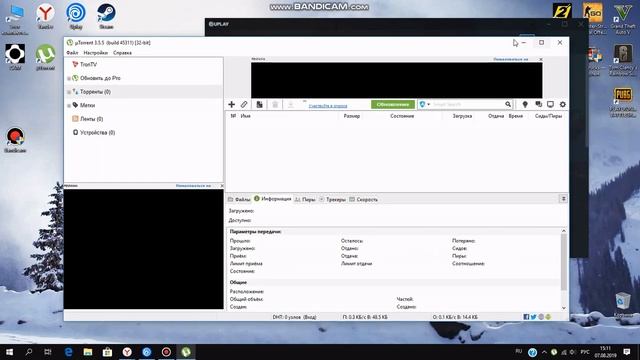Expand the Метки tree node
The height and width of the screenshot is (360, 640).
click(69, 105)
